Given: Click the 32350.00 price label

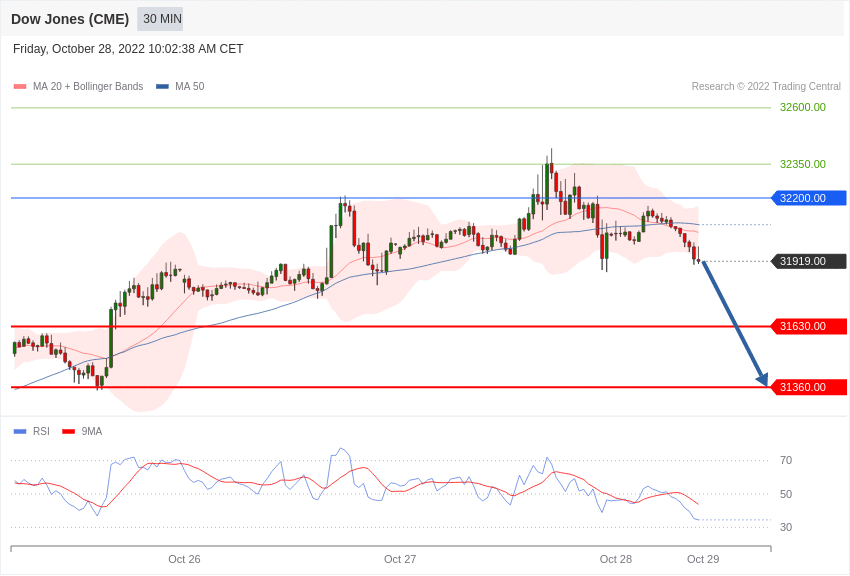Looking at the screenshot, I should pyautogui.click(x=802, y=164).
